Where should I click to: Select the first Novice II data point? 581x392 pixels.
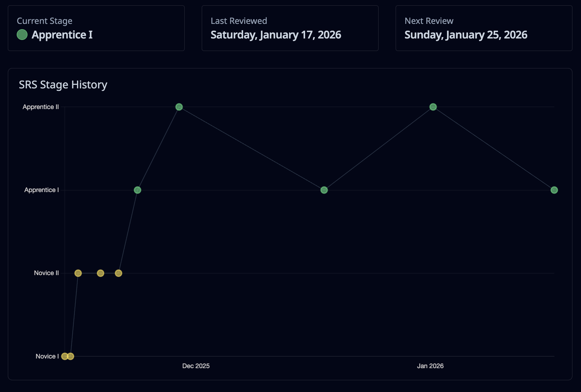point(78,273)
